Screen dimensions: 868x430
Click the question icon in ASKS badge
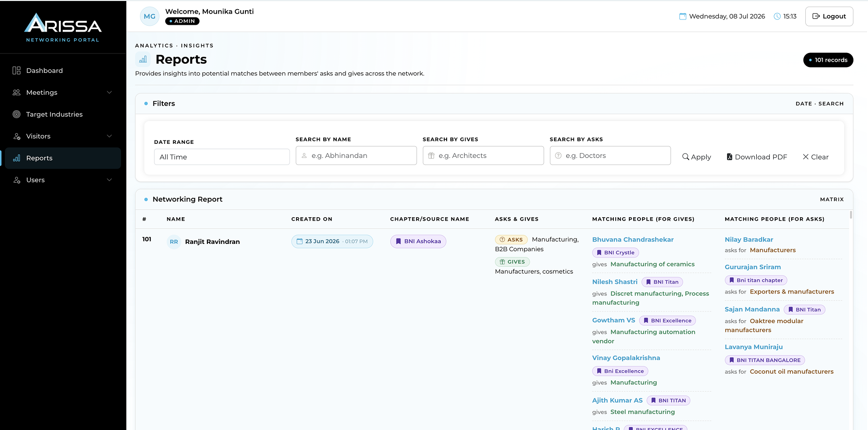tap(503, 240)
